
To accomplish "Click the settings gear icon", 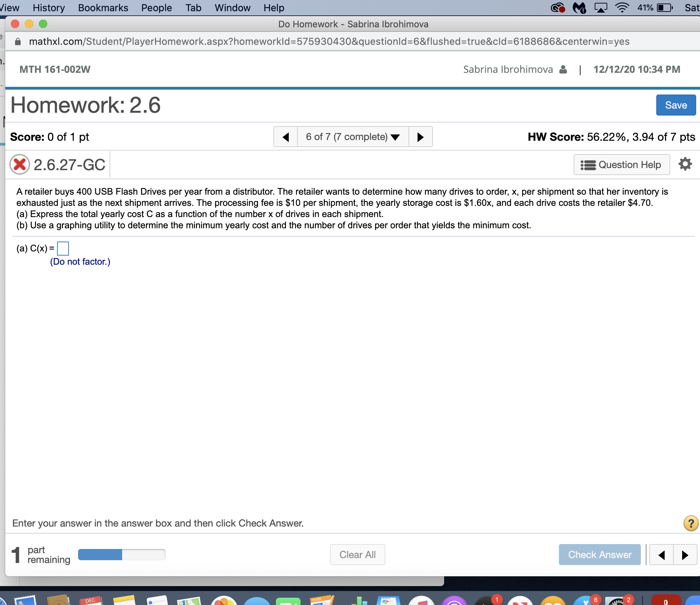I will point(685,164).
